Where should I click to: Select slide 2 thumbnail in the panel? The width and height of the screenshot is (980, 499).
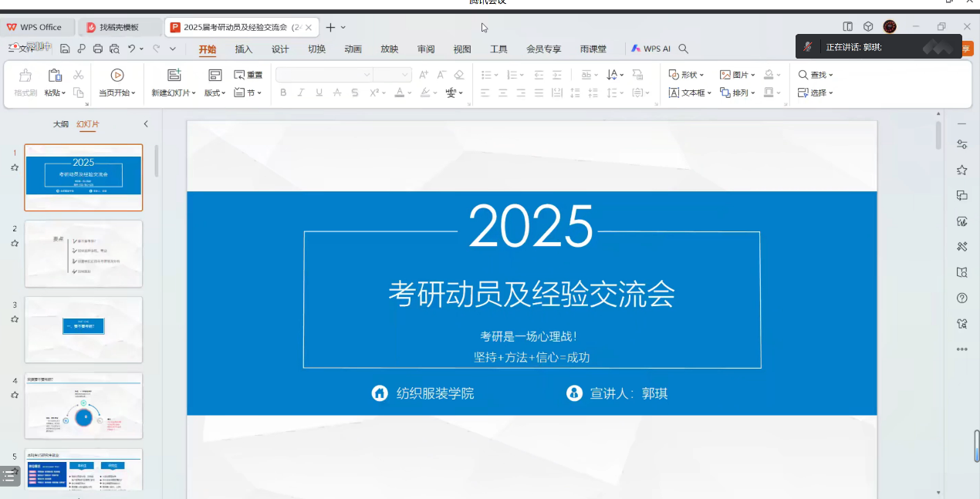(83, 253)
